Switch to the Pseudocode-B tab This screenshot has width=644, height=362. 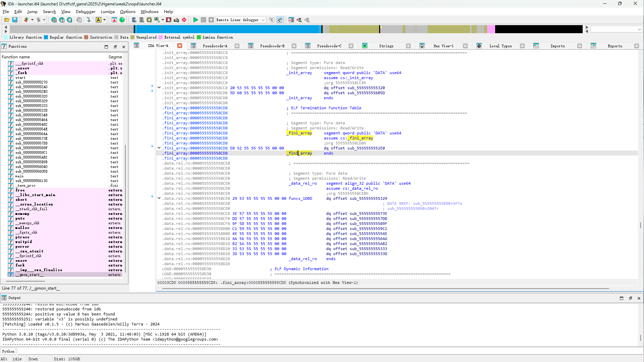[x=272, y=46]
